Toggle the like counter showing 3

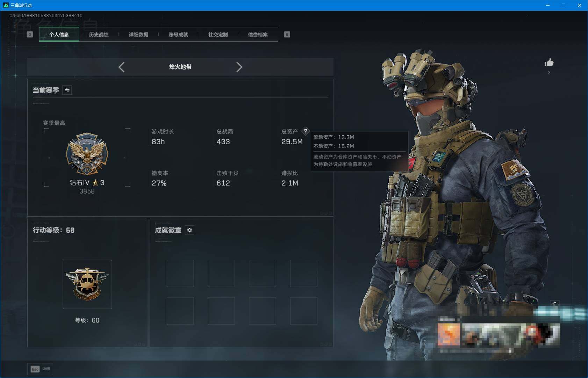550,72
